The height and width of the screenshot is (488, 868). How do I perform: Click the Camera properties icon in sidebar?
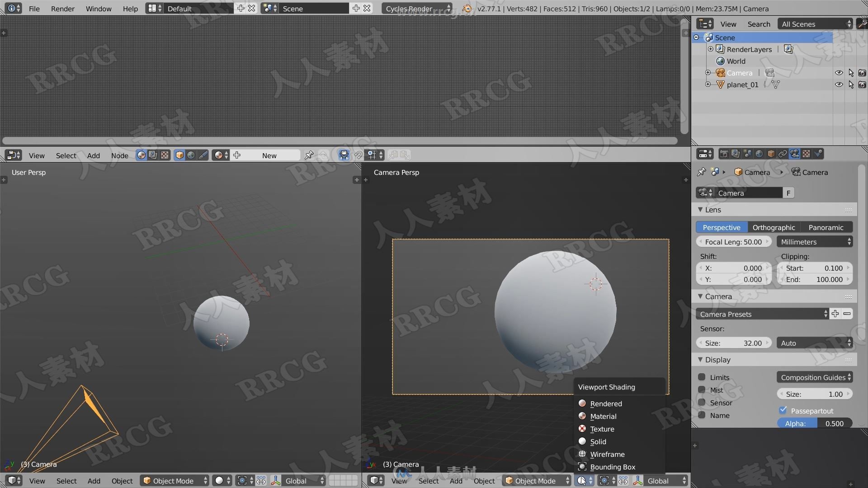coord(795,154)
